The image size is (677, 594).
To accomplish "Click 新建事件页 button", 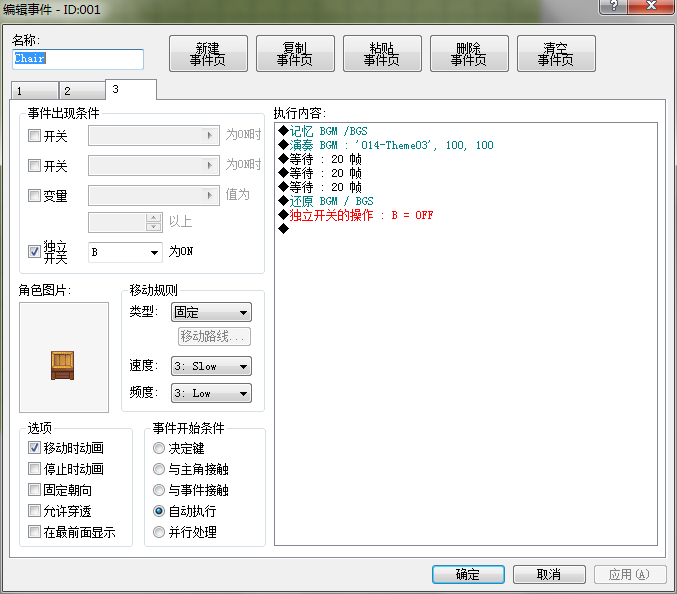I will click(x=208, y=54).
